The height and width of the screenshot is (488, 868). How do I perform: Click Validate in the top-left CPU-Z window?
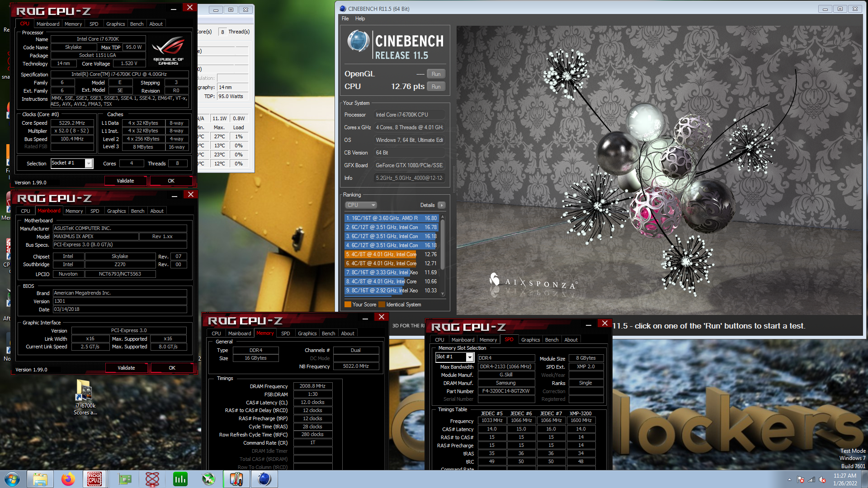click(125, 181)
